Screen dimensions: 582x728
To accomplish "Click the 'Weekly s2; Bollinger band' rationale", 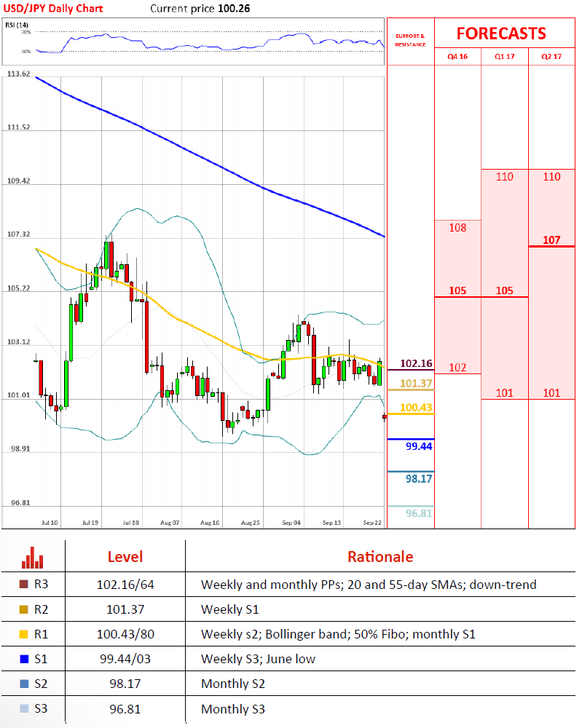I will click(338, 634).
